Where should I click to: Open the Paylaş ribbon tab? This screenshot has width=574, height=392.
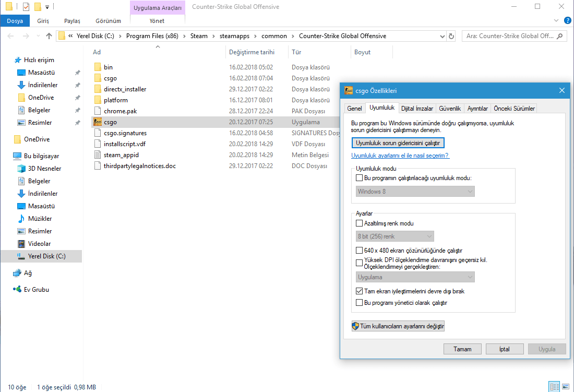click(x=72, y=21)
